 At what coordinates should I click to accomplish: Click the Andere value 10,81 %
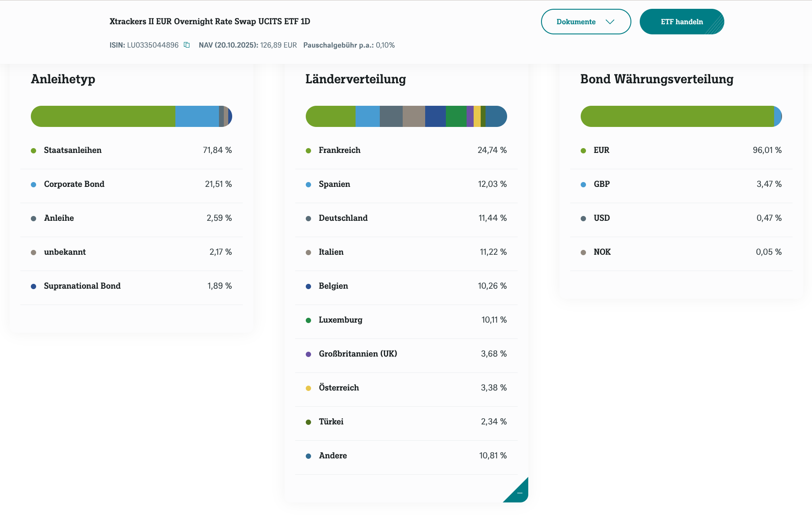[493, 456]
